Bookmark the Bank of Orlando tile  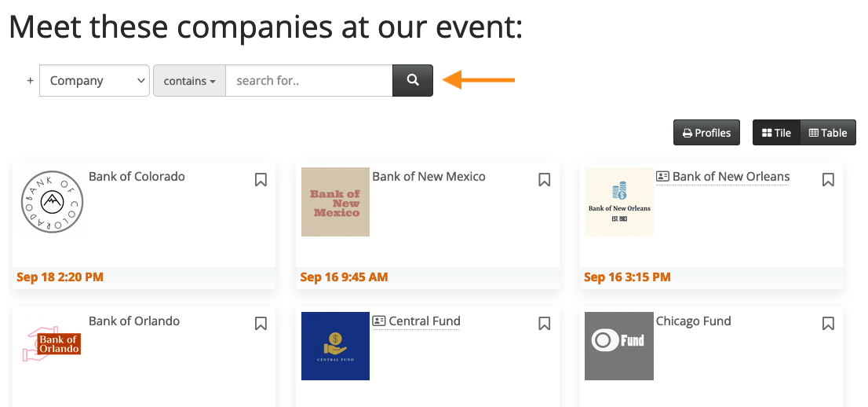pyautogui.click(x=261, y=323)
